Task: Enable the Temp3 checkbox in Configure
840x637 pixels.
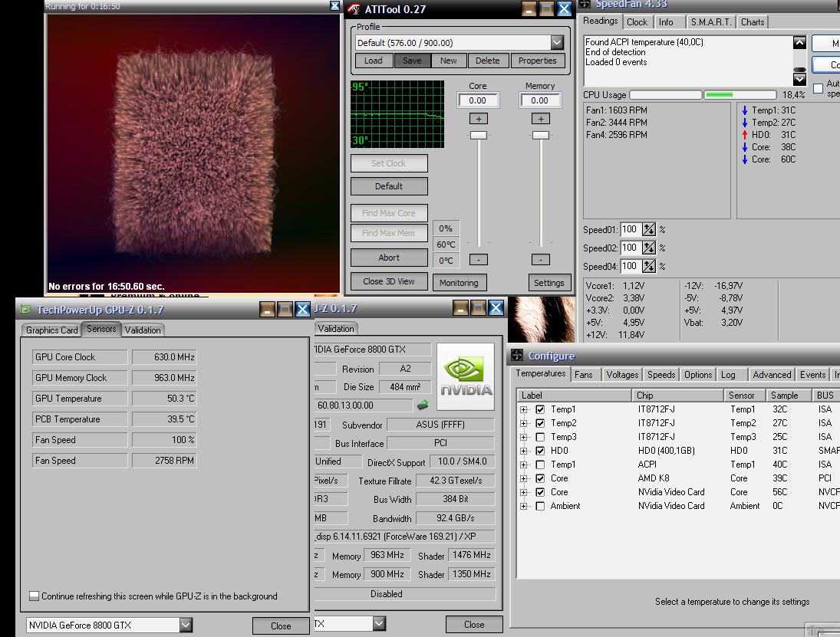Action: [x=540, y=437]
